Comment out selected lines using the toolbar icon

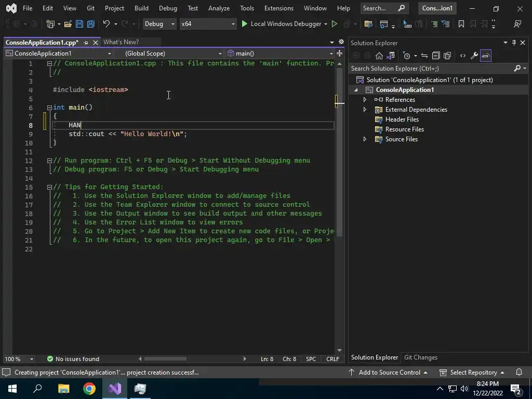(434, 24)
